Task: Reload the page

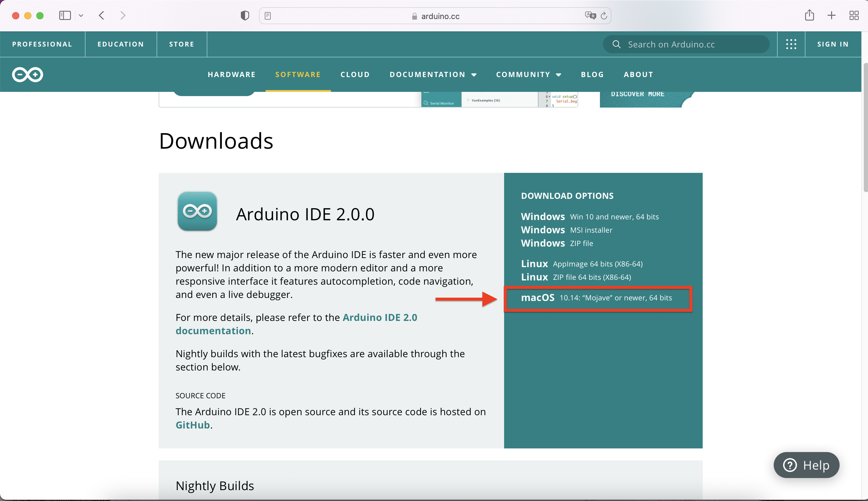Action: [x=604, y=16]
